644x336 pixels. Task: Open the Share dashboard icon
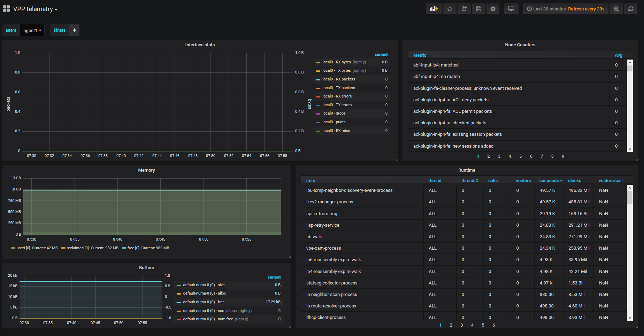pos(464,9)
